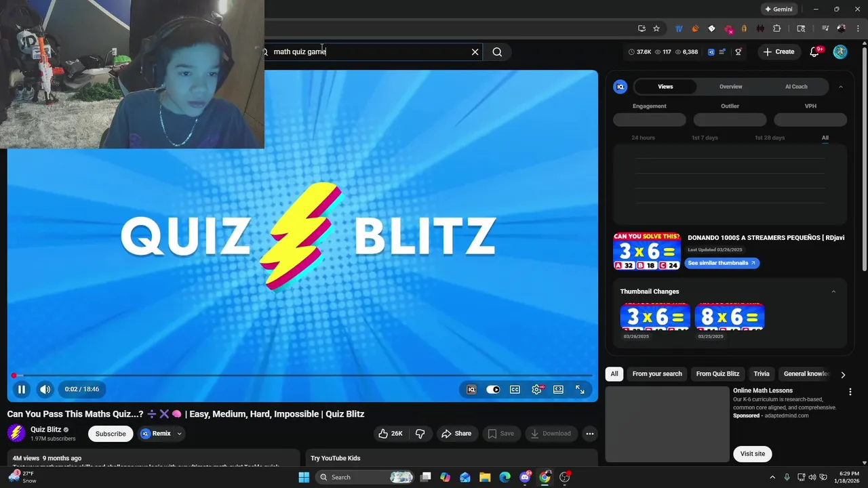Bookmark this page with the star
Image resolution: width=868 pixels, height=488 pixels.
656,28
